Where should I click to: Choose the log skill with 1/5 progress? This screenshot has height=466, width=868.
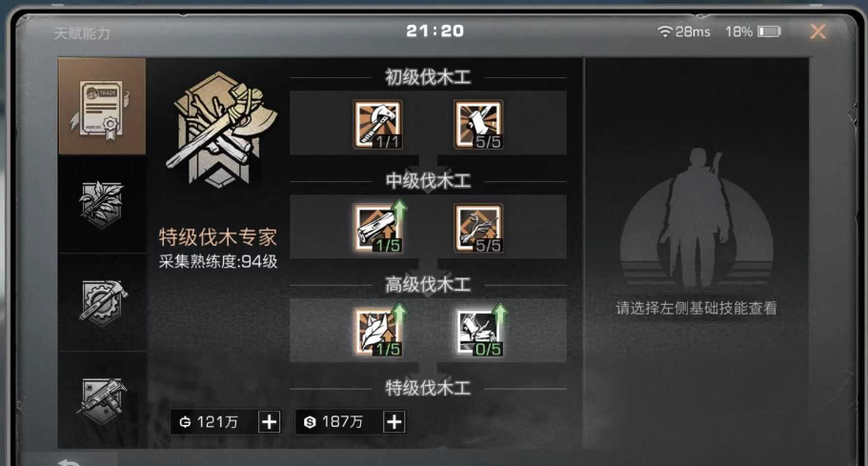coord(378,228)
